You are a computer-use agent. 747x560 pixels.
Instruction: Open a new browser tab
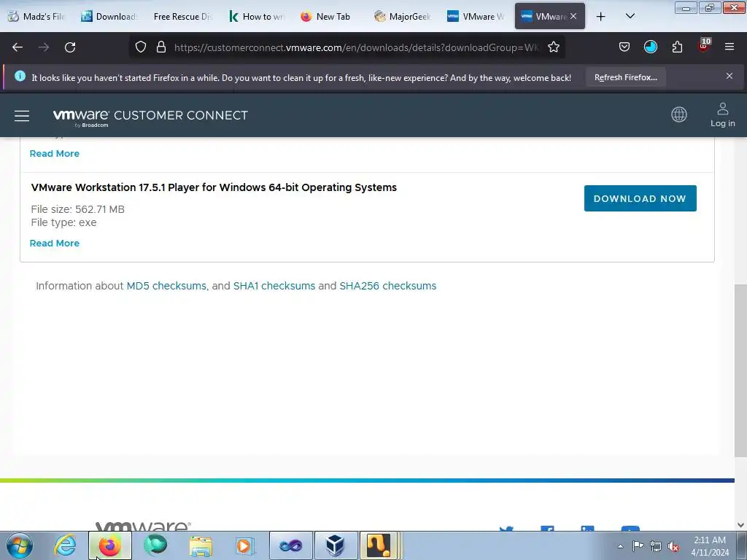[601, 17]
